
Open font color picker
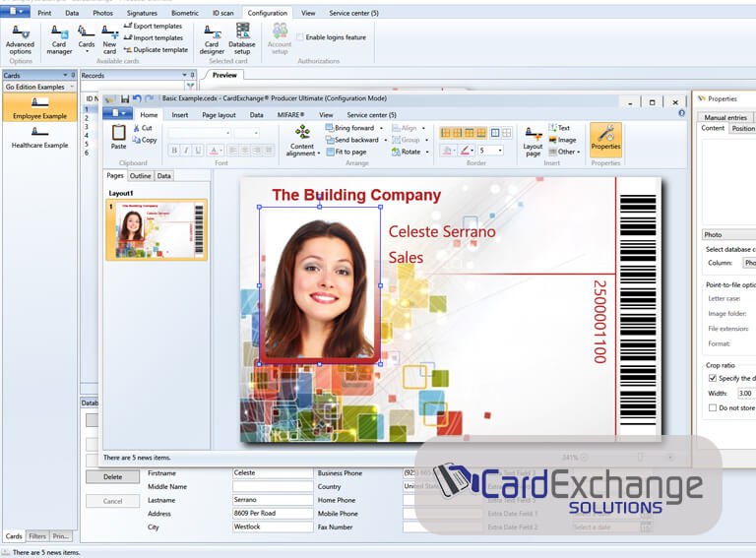(216, 151)
